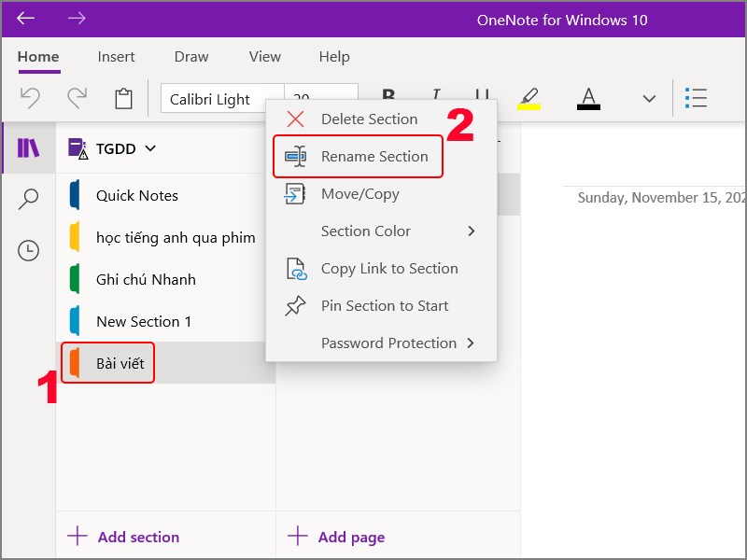This screenshot has height=560, width=747.
Task: Expand the Password Protection submenu
Action: [381, 343]
